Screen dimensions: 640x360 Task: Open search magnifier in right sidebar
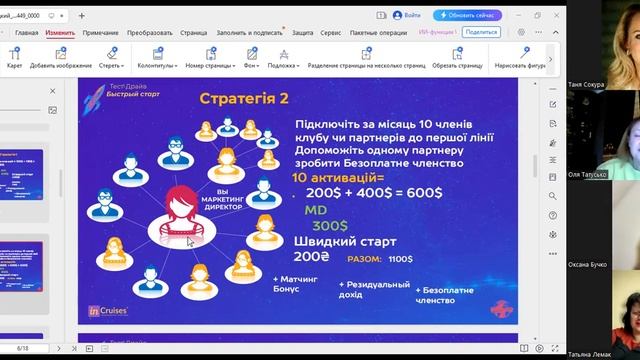point(553,196)
